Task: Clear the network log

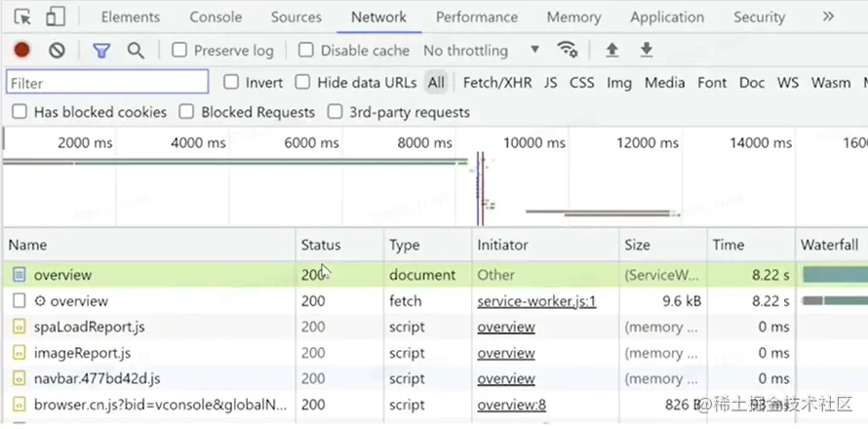Action: [57, 51]
